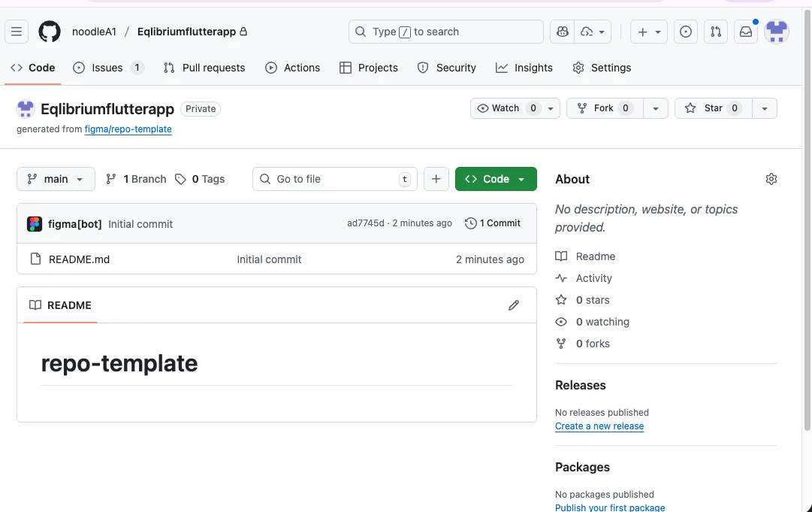Open the notifications inbox

click(x=746, y=32)
